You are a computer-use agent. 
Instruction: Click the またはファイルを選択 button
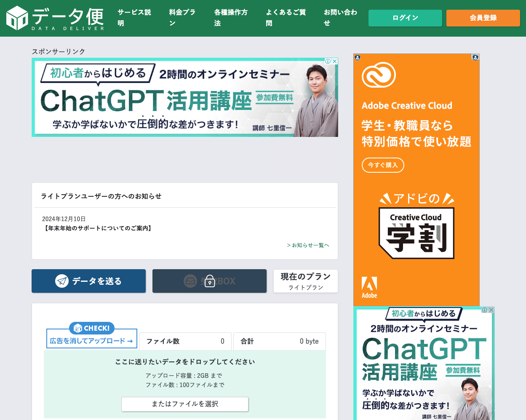pos(185,404)
